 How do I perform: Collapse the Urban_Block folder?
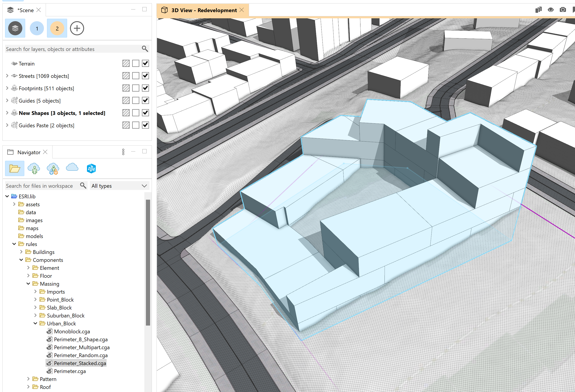pos(35,323)
